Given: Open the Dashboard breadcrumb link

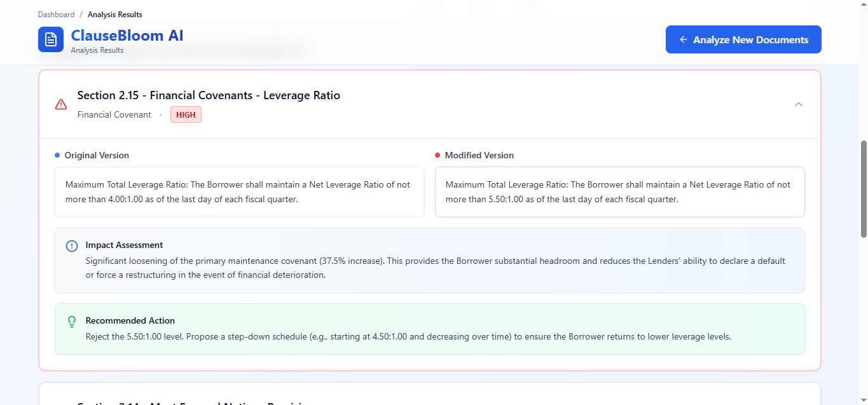Looking at the screenshot, I should 56,14.
